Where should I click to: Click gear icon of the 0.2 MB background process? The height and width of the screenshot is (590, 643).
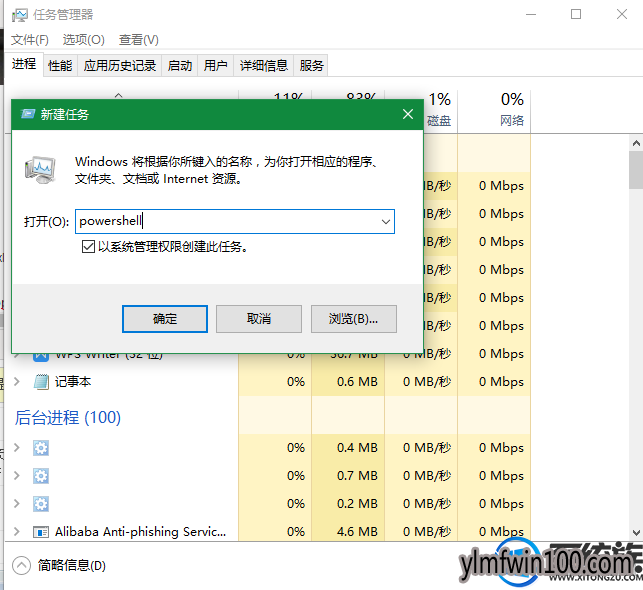(x=41, y=504)
